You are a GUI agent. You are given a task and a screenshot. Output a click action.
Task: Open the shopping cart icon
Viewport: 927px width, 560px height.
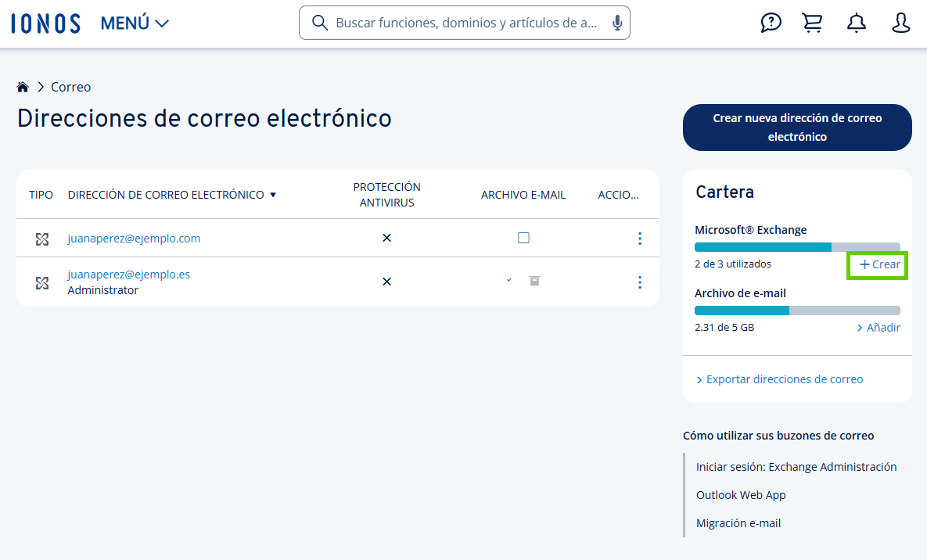point(812,23)
